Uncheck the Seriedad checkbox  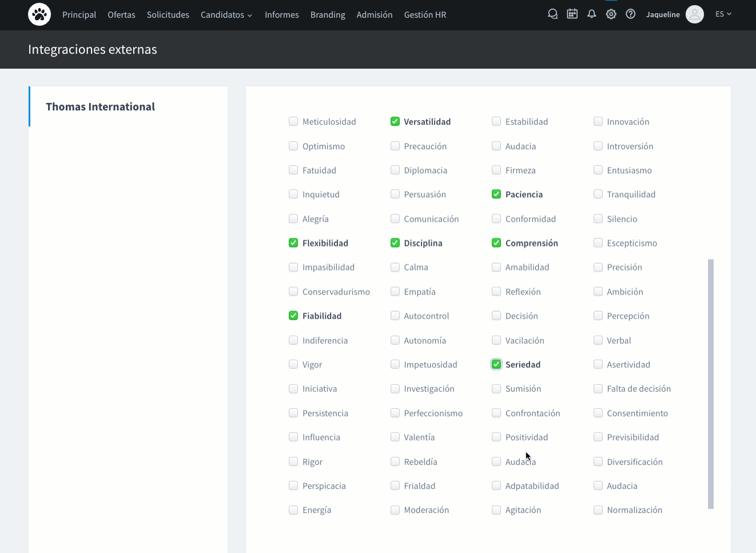[496, 364]
